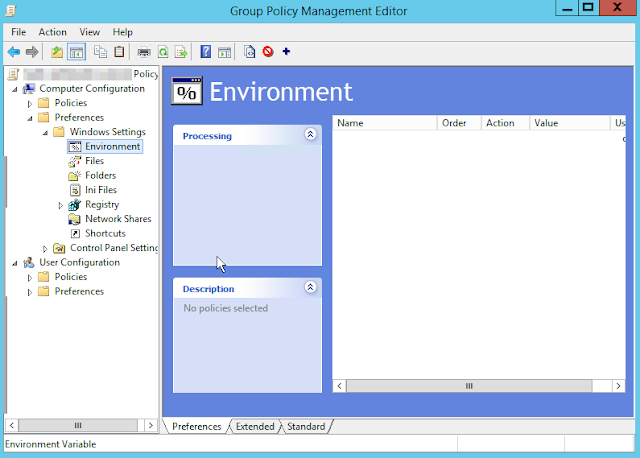Screen dimensions: 640x458
Task: Click the list pane horizontal scrollbar thumb
Action: (469, 386)
